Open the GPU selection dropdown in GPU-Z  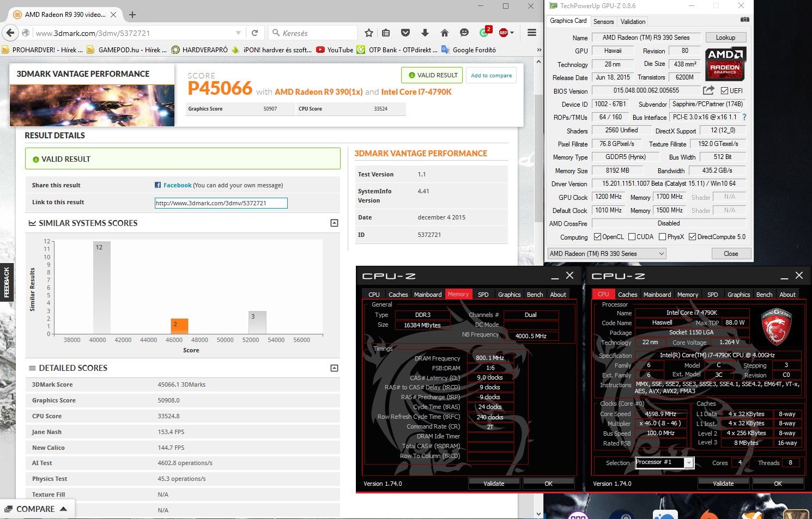point(607,254)
